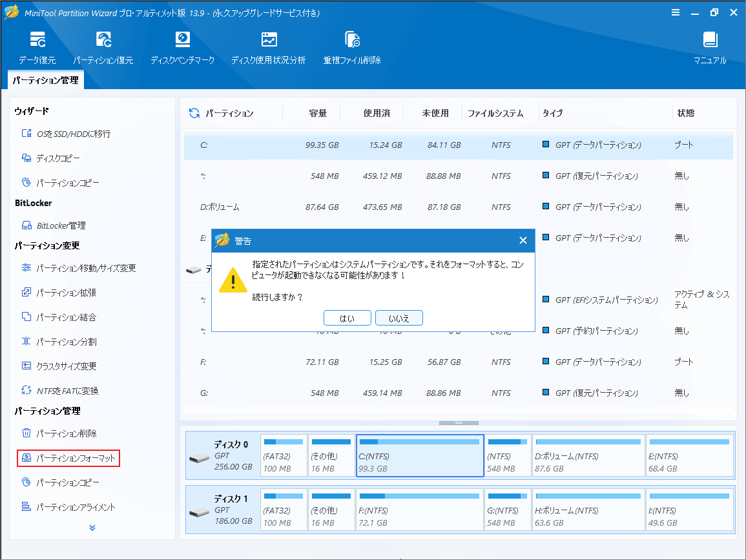Screen dimensions: 746x560
Task: Open the データ復元 (data recovery) tool
Action: 37,48
